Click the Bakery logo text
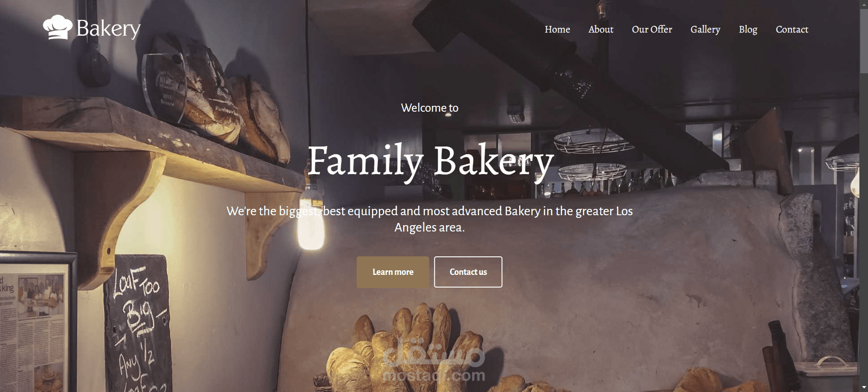The height and width of the screenshot is (392, 868). pos(108,29)
